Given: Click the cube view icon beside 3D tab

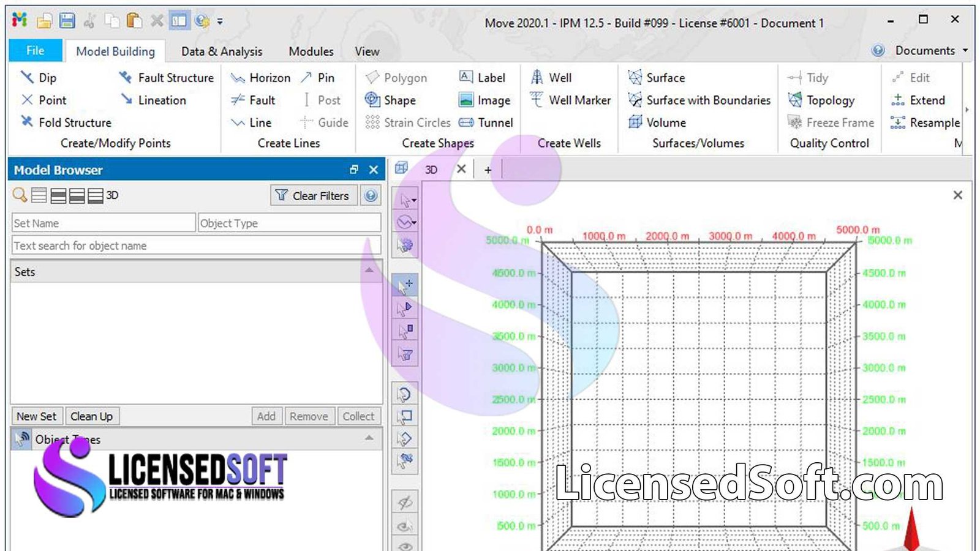Looking at the screenshot, I should point(401,168).
